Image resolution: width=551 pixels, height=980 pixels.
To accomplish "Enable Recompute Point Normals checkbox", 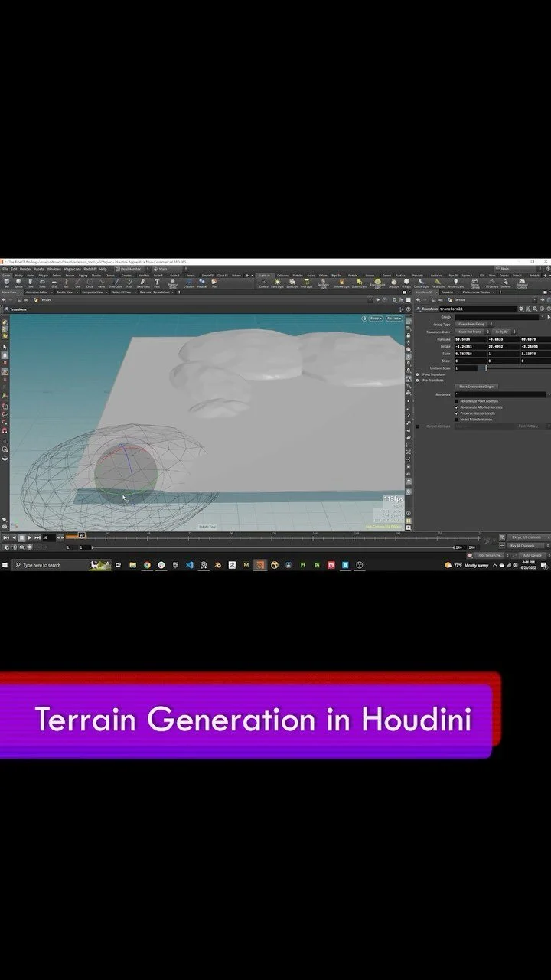I will coord(457,401).
